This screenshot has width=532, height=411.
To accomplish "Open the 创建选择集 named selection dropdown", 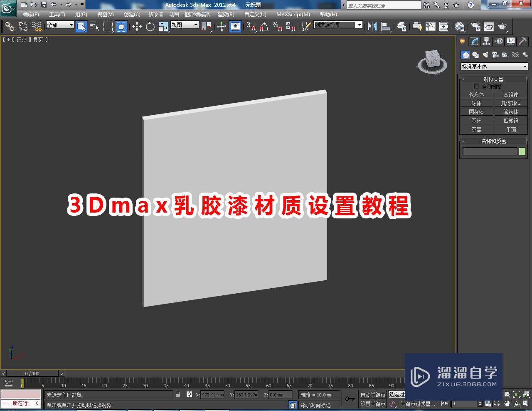I will tap(338, 25).
